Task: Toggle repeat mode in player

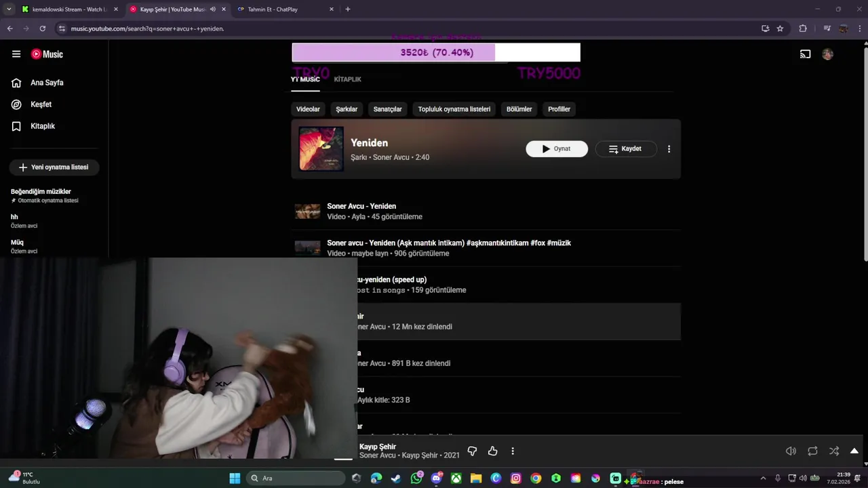Action: coord(812,451)
